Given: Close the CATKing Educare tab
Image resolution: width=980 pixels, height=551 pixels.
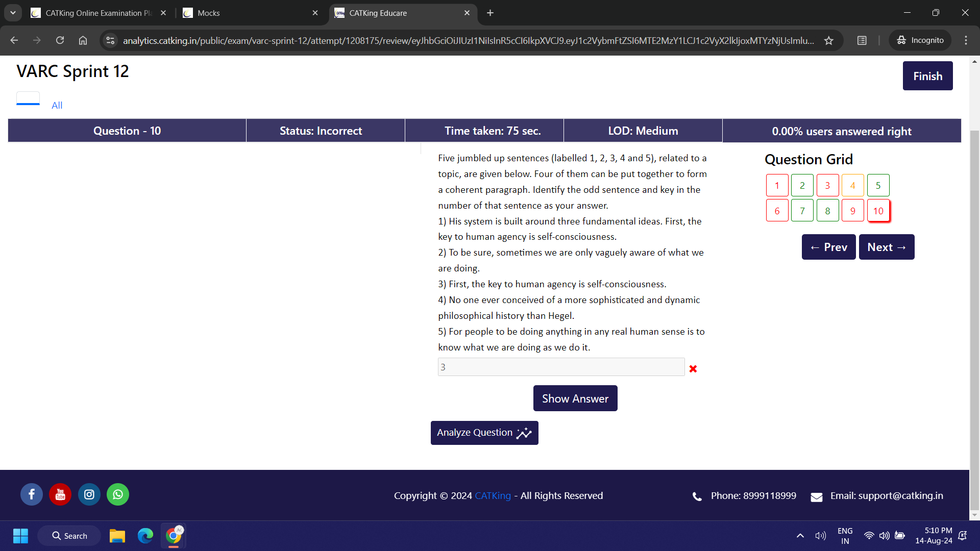Looking at the screenshot, I should [x=467, y=13].
